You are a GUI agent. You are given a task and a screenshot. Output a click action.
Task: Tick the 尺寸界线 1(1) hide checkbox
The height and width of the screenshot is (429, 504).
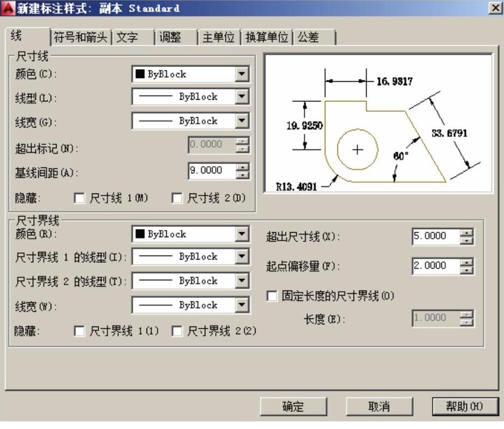[x=78, y=331]
